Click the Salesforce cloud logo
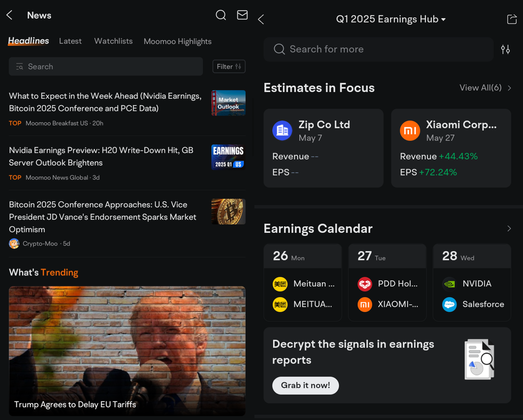523x420 pixels. (449, 304)
